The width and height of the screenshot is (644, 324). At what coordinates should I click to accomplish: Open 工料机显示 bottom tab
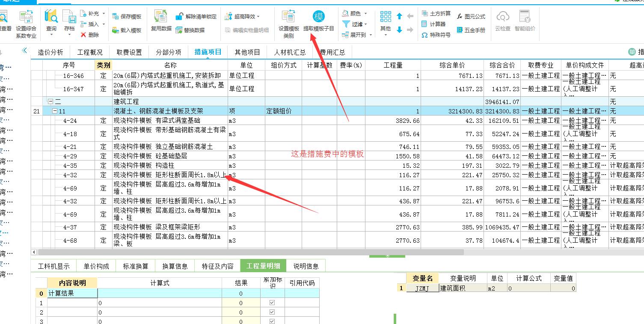coord(53,266)
